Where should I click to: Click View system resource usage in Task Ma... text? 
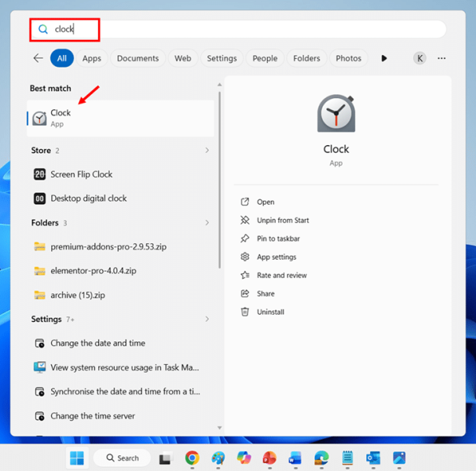click(x=125, y=367)
